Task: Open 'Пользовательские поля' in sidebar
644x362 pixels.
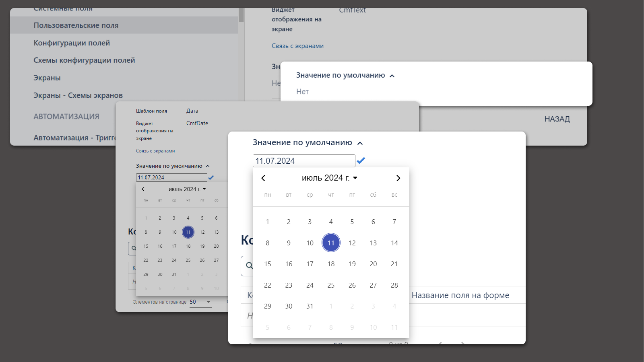Action: coord(124,25)
